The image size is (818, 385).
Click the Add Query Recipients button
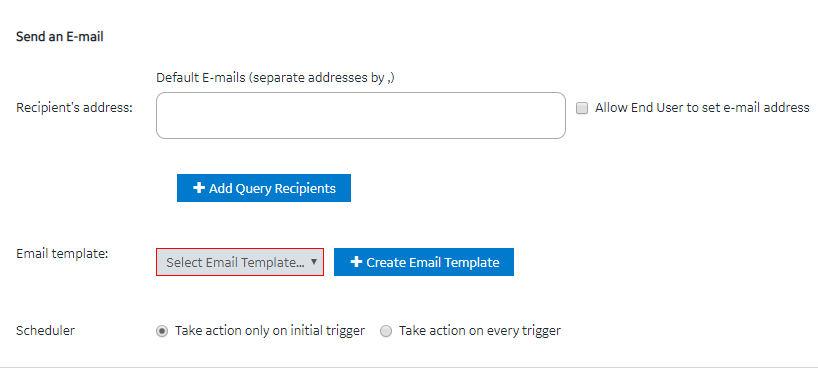click(x=264, y=188)
